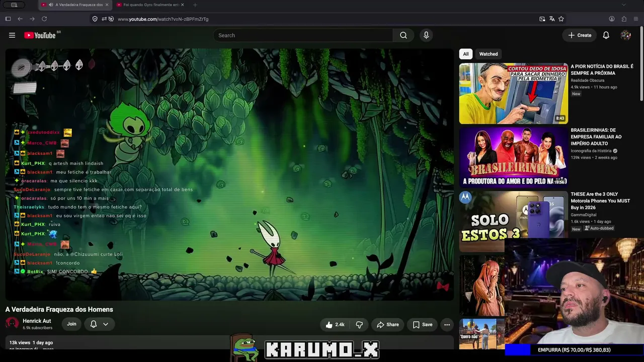
Task: Bookmark this page with the star
Action: tap(561, 19)
